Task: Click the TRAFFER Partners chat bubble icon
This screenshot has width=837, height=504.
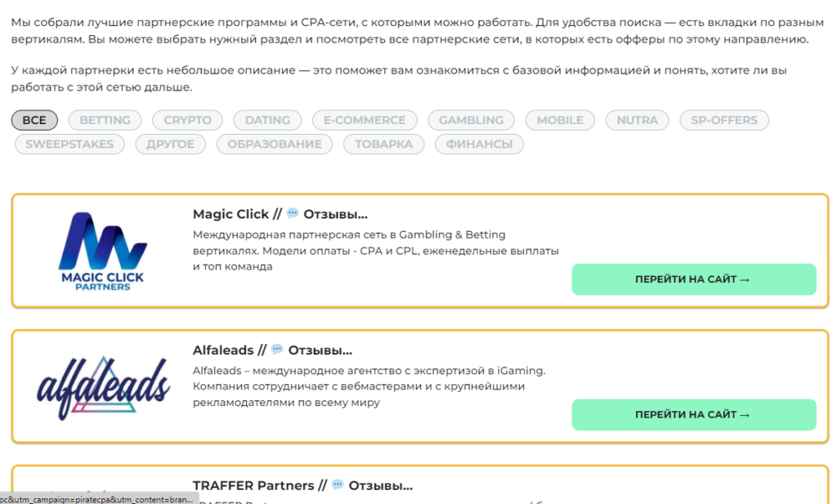Action: click(x=338, y=485)
